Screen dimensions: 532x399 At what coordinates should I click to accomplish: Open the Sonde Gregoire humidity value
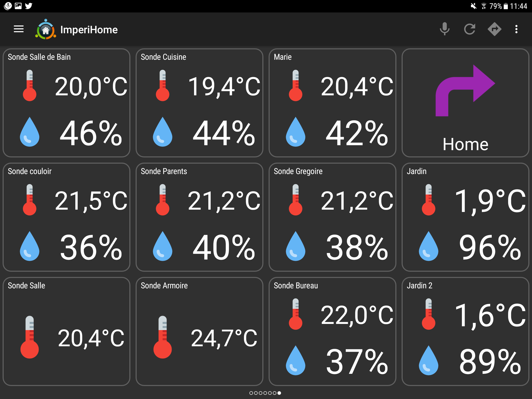pos(357,247)
